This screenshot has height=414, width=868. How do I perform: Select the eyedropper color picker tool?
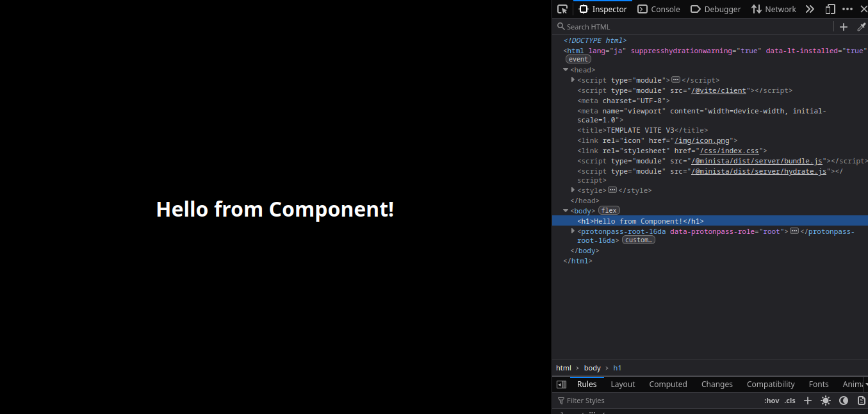[861, 26]
